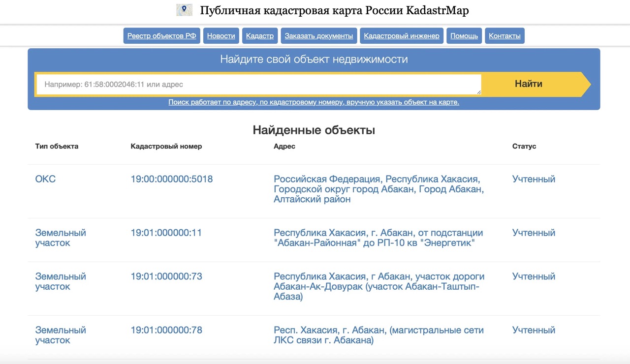Open the Реестр объектов РФ menu item
This screenshot has height=364, width=630.
point(161,36)
